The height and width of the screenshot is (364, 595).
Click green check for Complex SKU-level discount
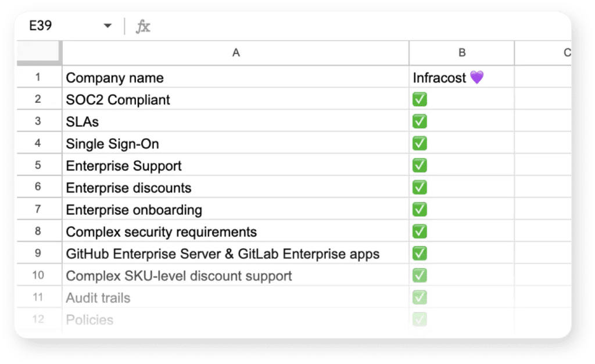click(420, 275)
